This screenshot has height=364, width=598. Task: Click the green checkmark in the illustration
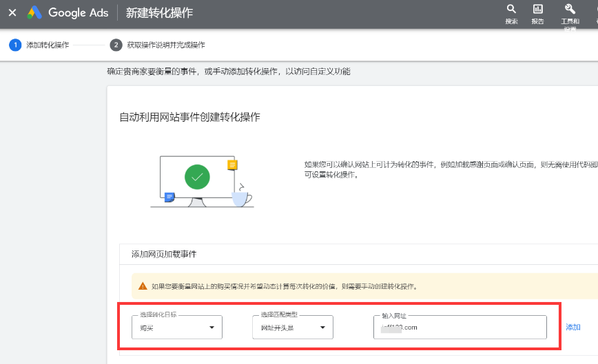pyautogui.click(x=197, y=177)
